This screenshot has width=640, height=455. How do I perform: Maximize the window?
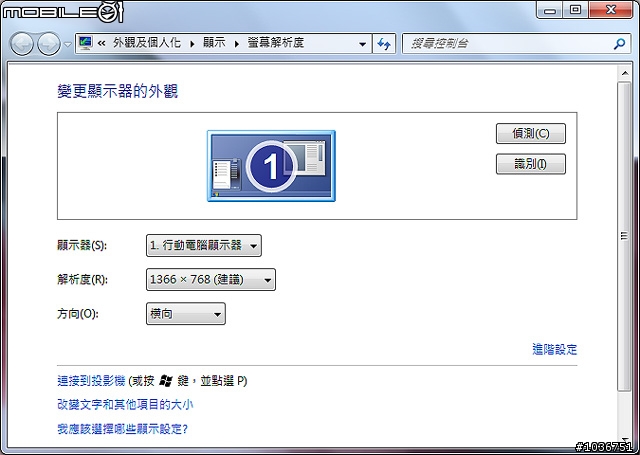[x=575, y=10]
